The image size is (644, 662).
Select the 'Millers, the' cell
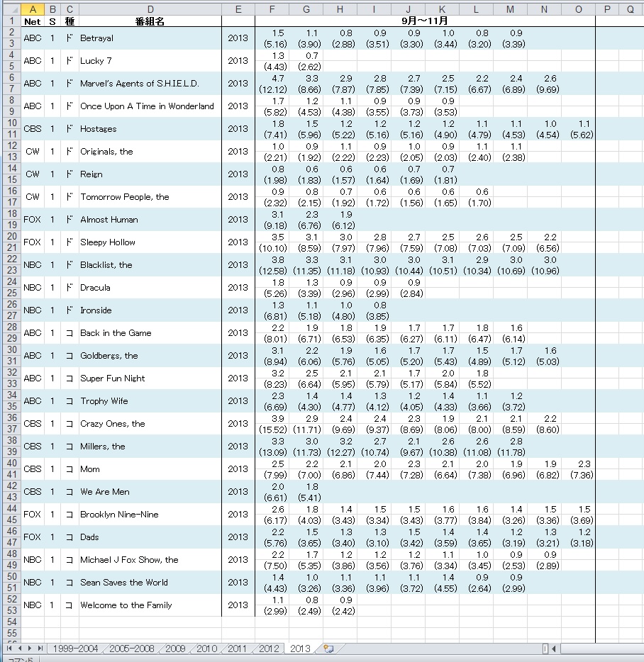[150, 447]
